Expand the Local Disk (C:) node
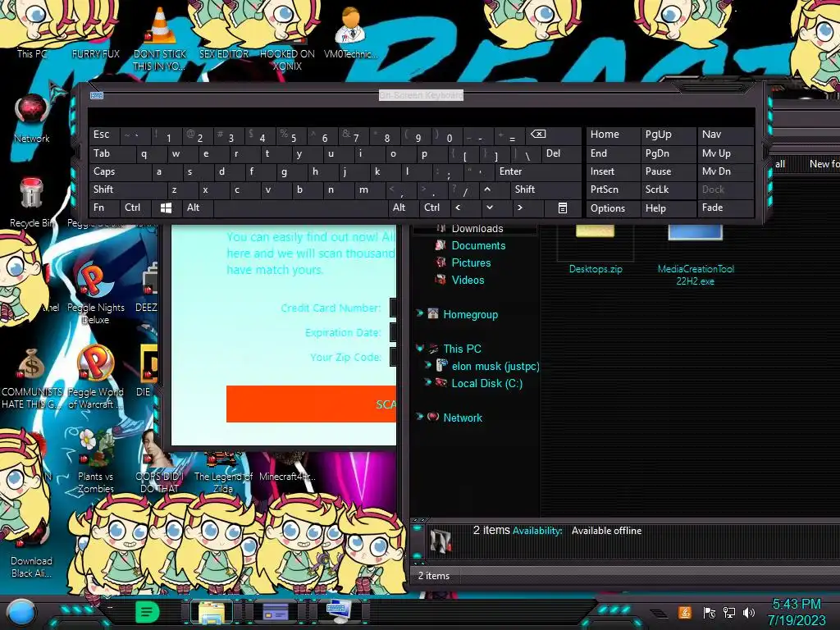The height and width of the screenshot is (630, 840). (x=428, y=382)
